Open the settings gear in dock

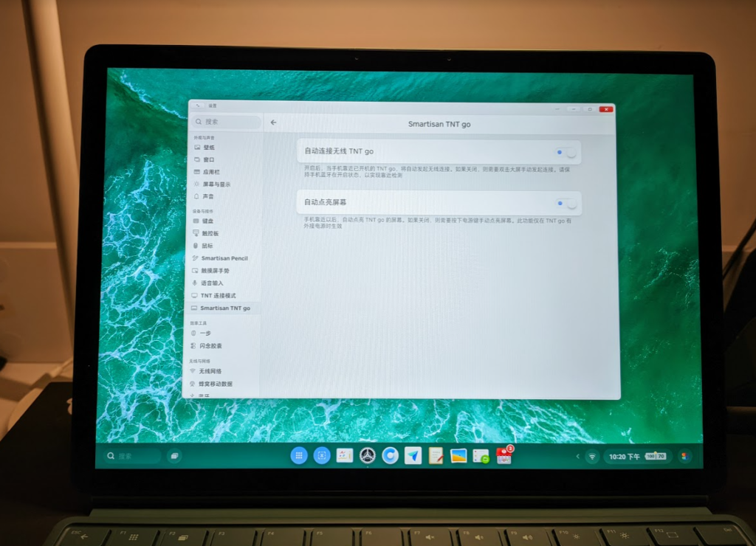368,455
